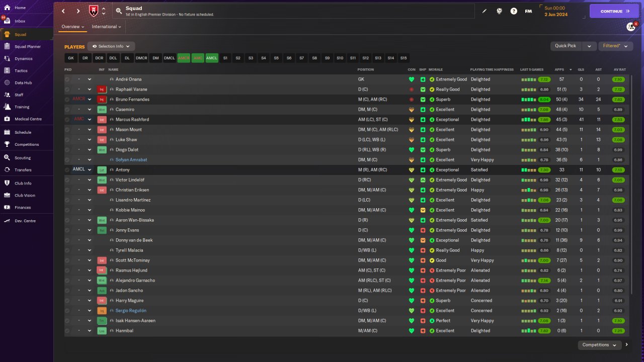Click the pencil edit icon
The height and width of the screenshot is (362, 644).
(x=485, y=11)
